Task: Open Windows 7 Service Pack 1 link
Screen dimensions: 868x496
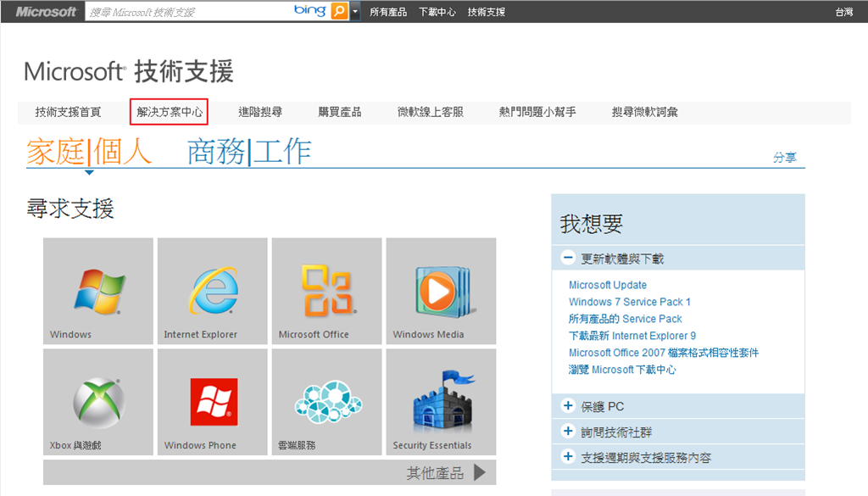Action: pos(630,302)
